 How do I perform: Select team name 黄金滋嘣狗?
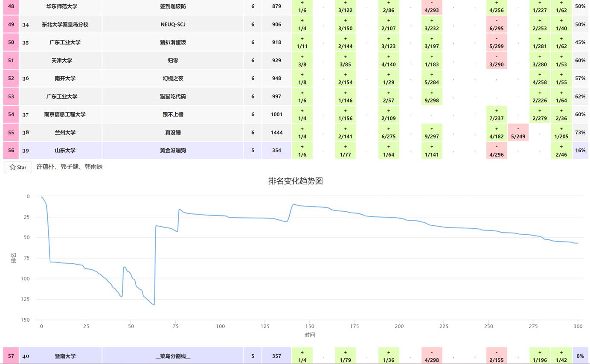click(x=173, y=150)
